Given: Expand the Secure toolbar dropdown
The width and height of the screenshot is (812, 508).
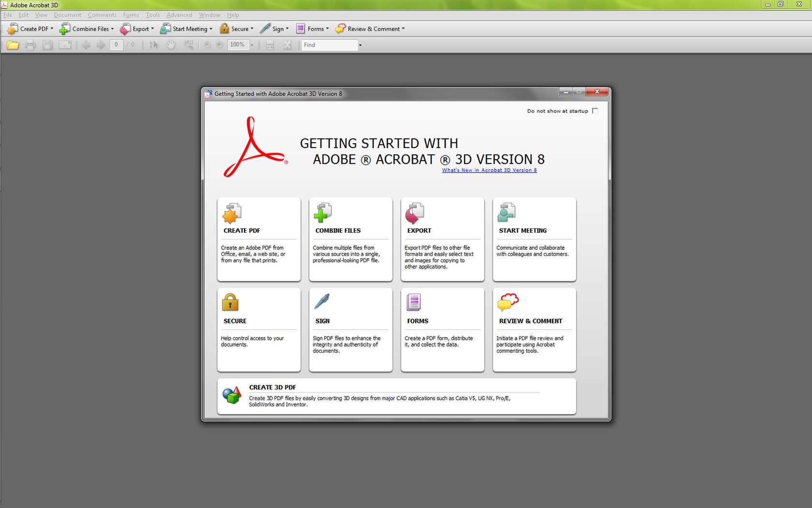Looking at the screenshot, I should coord(252,29).
